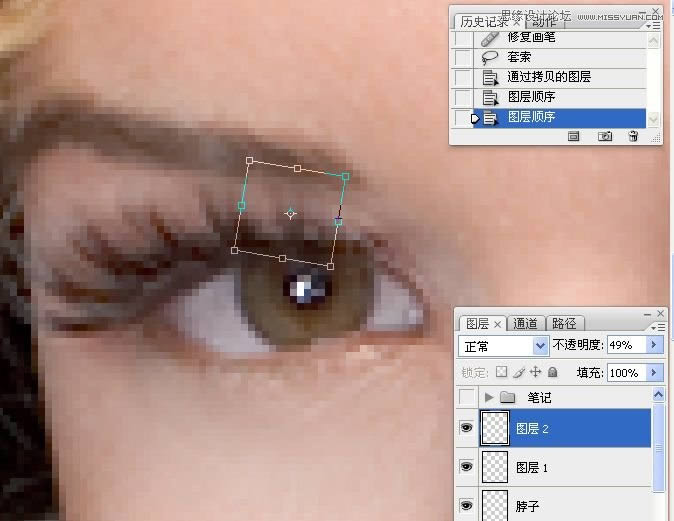
Task: Switch to the 路径 tab
Action: point(564,323)
